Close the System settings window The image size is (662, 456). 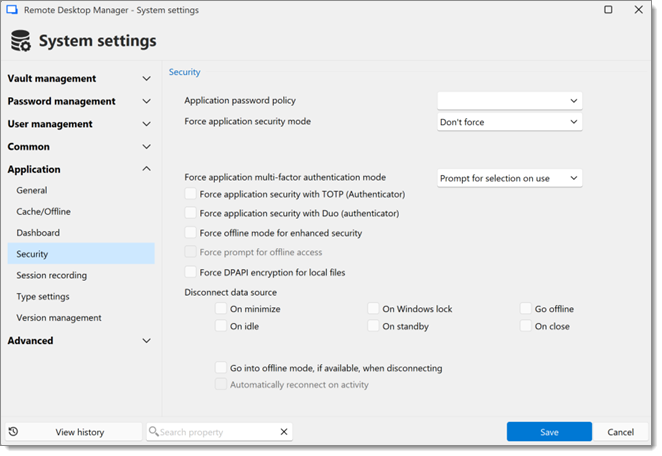point(638,9)
